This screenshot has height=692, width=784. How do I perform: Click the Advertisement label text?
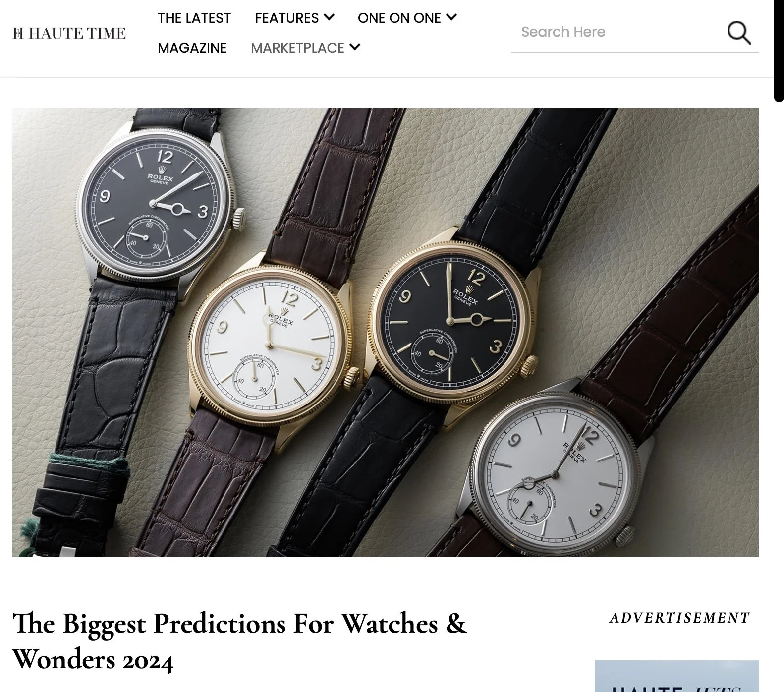[x=680, y=618]
